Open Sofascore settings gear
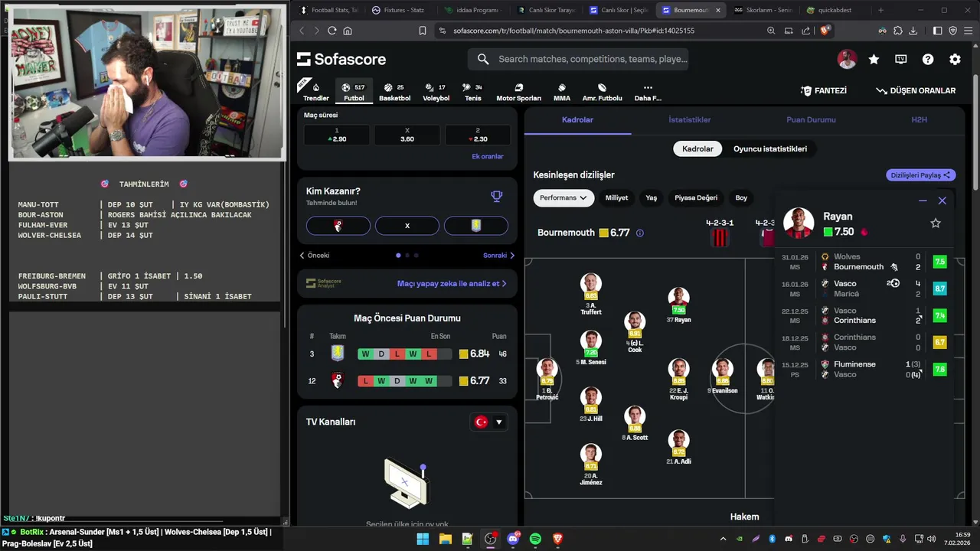The width and height of the screenshot is (980, 551). pyautogui.click(x=955, y=59)
